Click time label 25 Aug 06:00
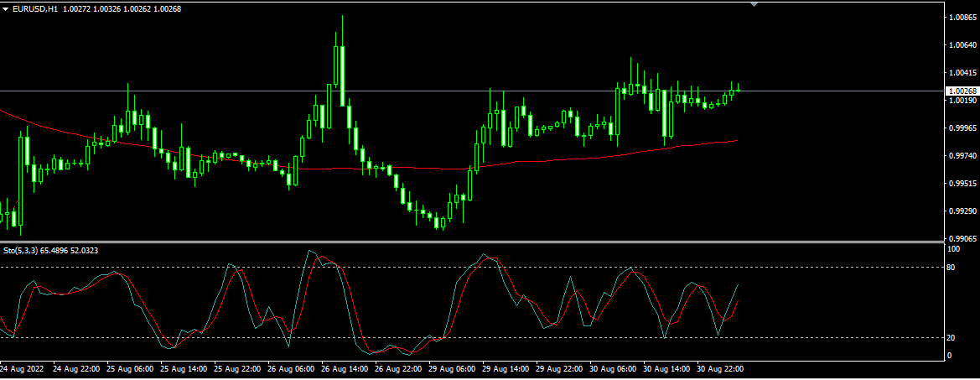The width and height of the screenshot is (980, 380). tap(130, 369)
